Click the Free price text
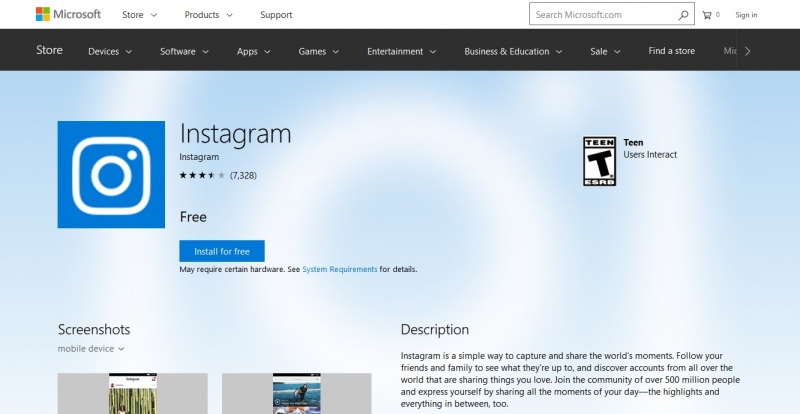Viewport: 800px width, 414px height. tap(193, 217)
